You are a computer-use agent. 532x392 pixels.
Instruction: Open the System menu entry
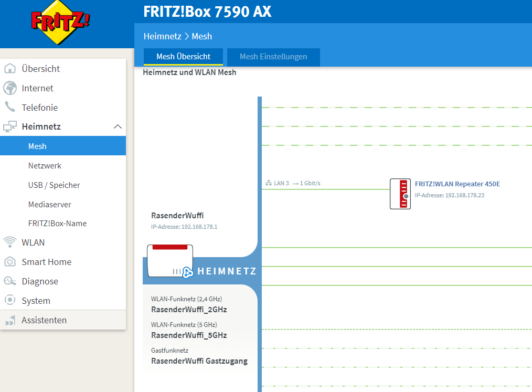tap(63, 300)
